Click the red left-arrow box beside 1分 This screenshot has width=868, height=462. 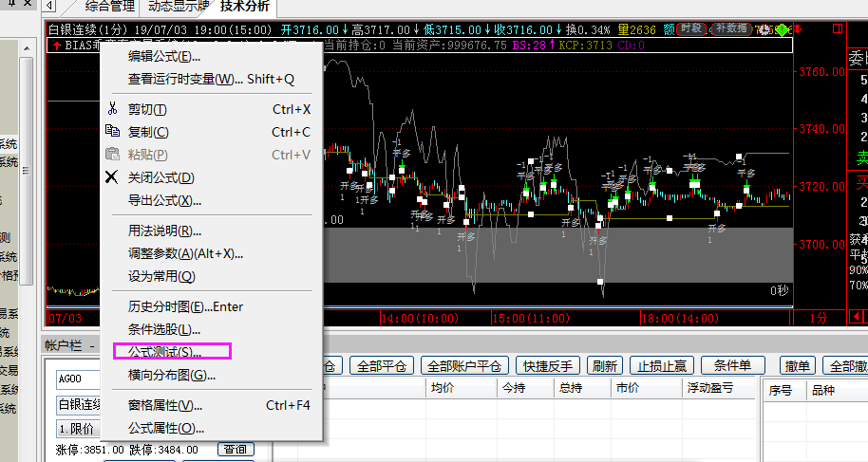pos(856,317)
